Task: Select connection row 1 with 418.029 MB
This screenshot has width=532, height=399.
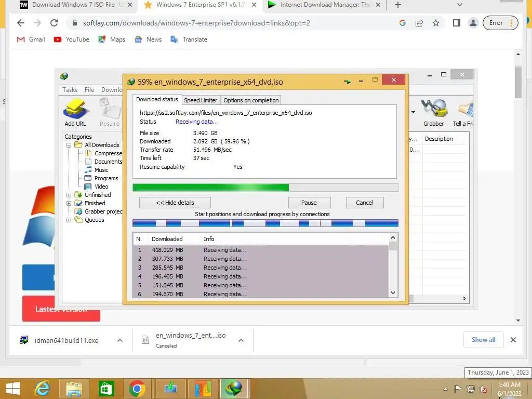Action: [x=261, y=250]
